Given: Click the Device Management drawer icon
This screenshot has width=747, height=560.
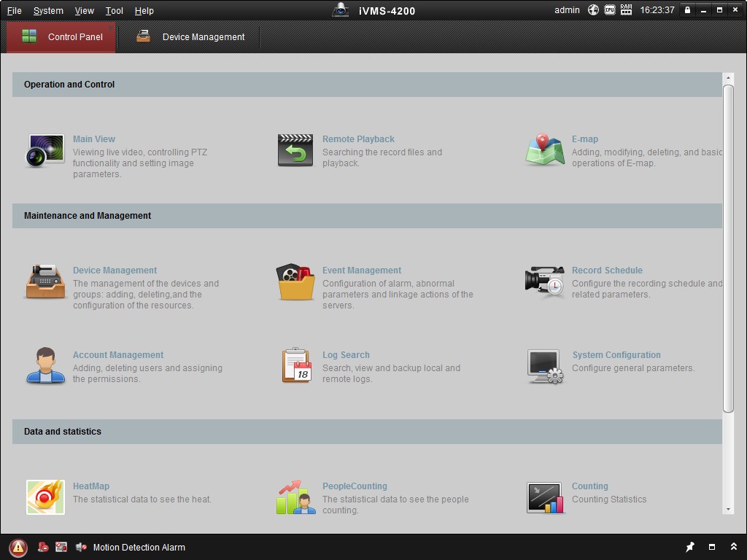Looking at the screenshot, I should [45, 282].
